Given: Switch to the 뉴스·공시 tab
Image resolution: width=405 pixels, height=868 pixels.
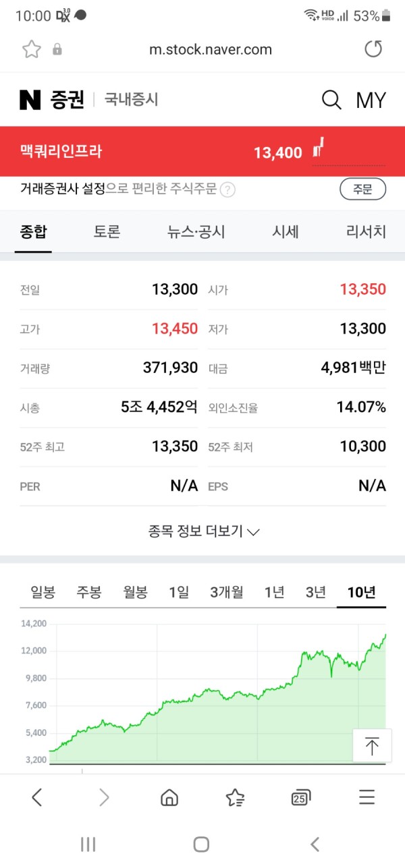Looking at the screenshot, I should coord(196,232).
